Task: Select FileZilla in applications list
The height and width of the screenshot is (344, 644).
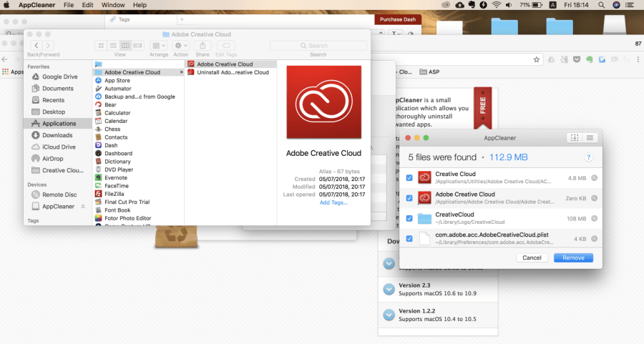Action: 114,194
